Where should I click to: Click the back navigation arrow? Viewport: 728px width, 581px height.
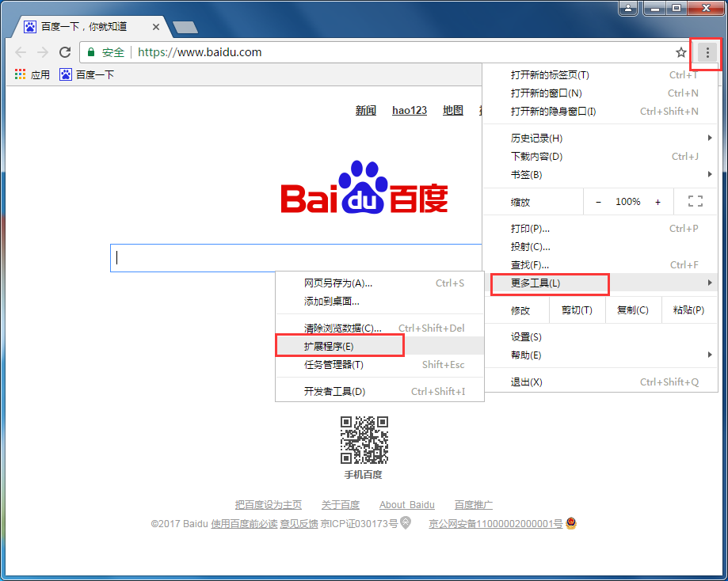[x=21, y=52]
